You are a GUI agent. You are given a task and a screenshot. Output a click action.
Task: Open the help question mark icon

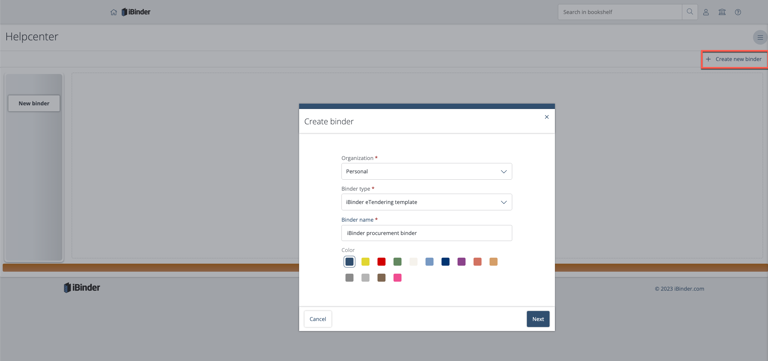[x=738, y=12]
